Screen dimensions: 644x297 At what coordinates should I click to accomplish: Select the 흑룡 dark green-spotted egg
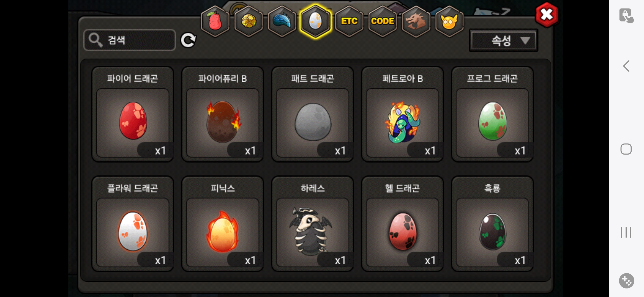point(492,224)
